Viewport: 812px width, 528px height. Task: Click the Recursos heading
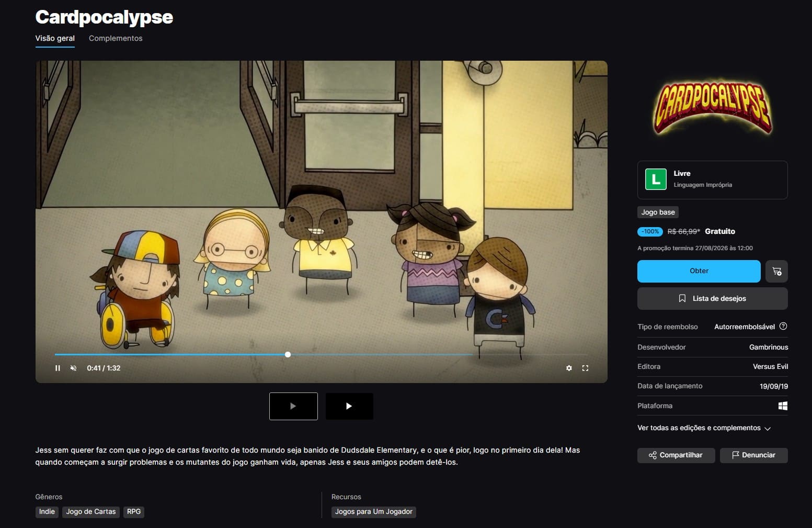tap(346, 497)
